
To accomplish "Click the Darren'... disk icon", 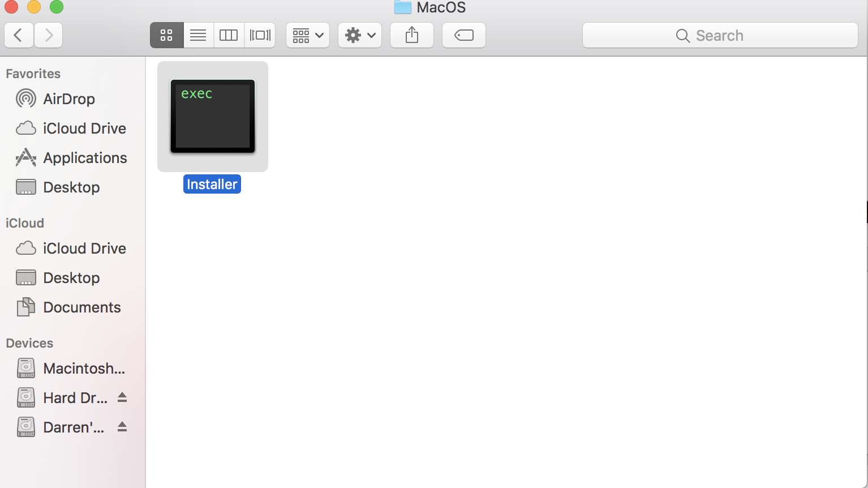I will click(x=26, y=427).
